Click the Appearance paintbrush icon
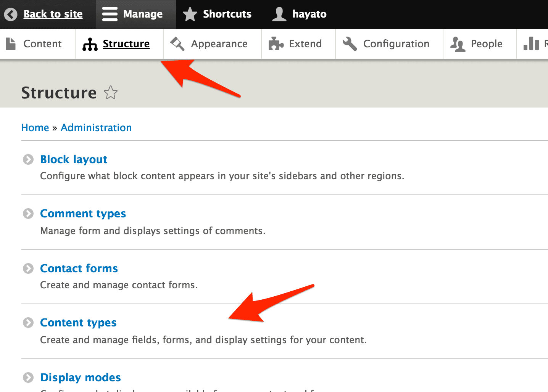Screen dimensions: 548x392 (177, 44)
